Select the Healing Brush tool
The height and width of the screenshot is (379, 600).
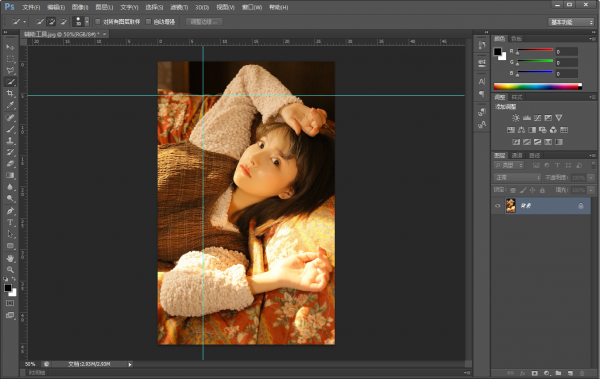pyautogui.click(x=10, y=118)
